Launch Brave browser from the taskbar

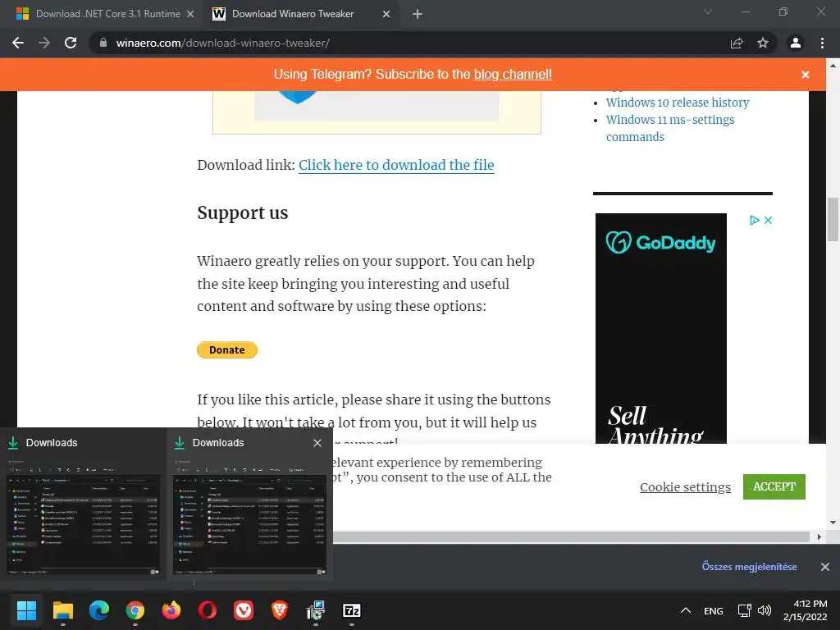tap(279, 610)
